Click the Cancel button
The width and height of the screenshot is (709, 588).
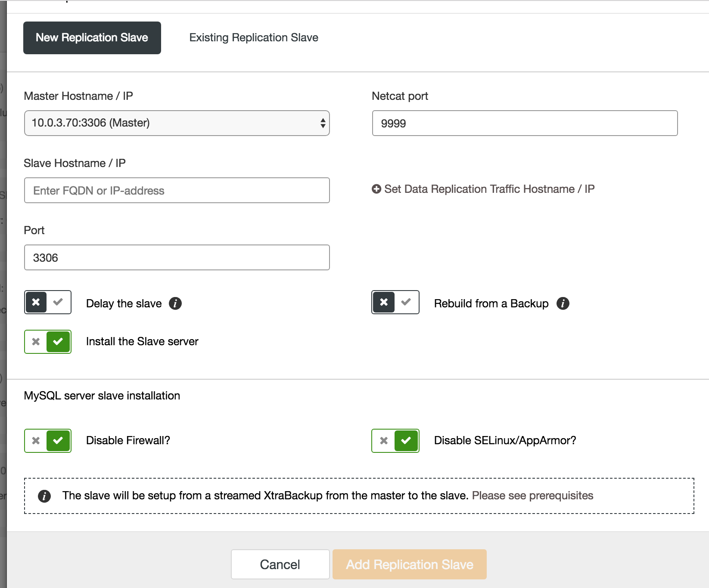pyautogui.click(x=280, y=564)
